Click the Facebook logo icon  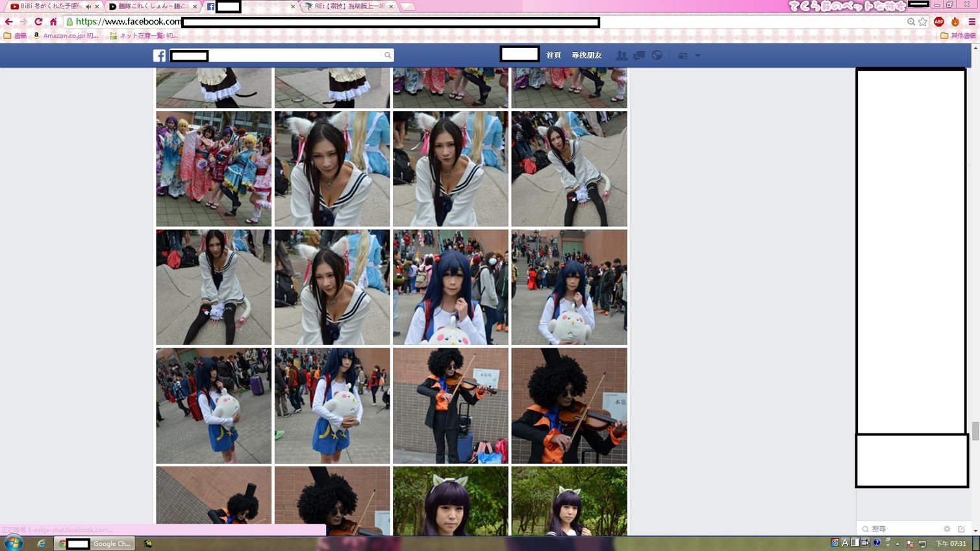(159, 56)
